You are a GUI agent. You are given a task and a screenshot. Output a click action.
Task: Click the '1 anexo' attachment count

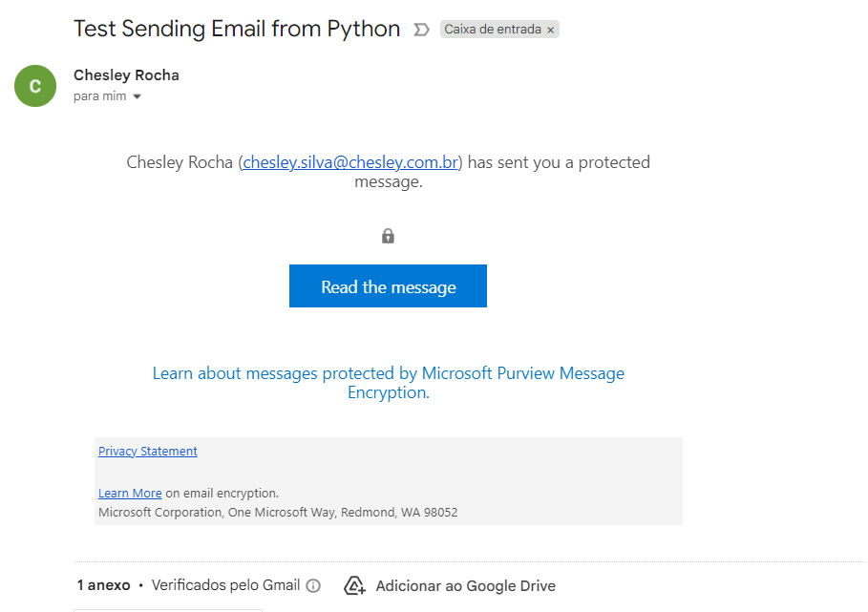click(x=103, y=585)
